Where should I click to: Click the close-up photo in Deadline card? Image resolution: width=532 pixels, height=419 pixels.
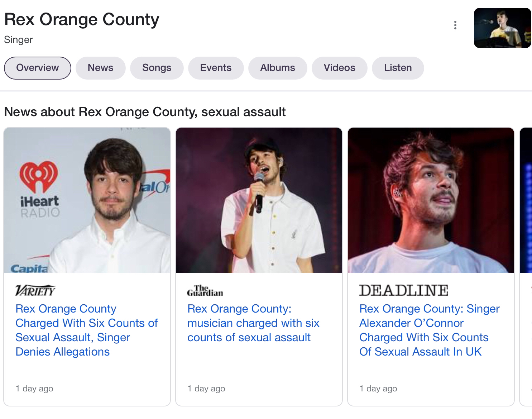(x=431, y=200)
